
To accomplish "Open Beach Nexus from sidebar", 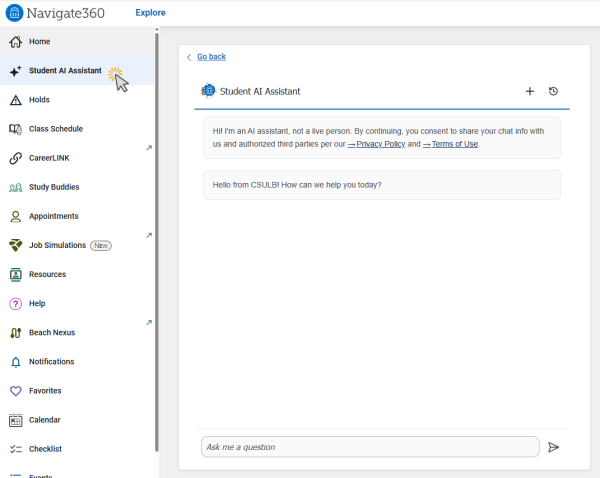I will click(x=77, y=332).
